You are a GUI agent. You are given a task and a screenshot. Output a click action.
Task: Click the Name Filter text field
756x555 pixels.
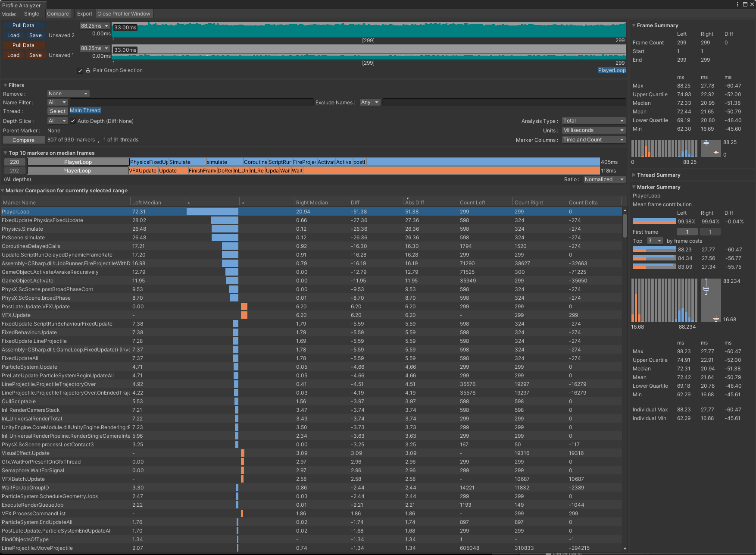(x=191, y=102)
